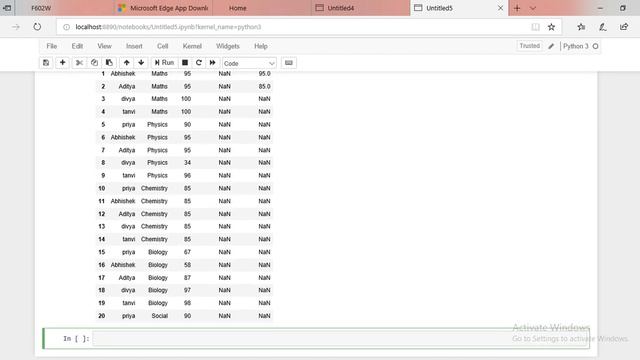Click 'Biology' in row 17
This screenshot has width=640, height=360.
[x=158, y=278]
